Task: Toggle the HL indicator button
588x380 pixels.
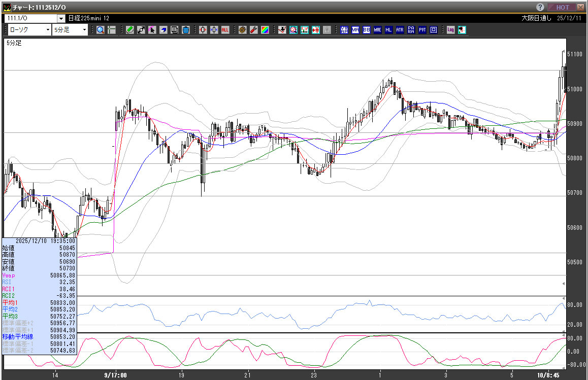Action: (388, 30)
